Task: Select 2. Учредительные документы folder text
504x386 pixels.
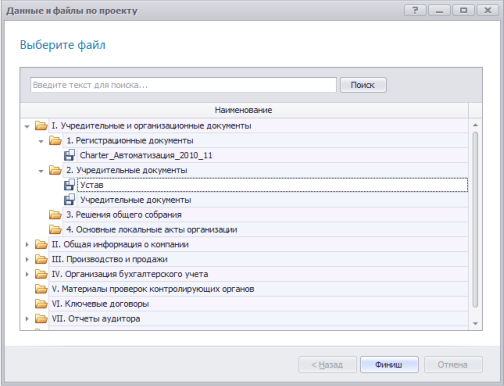Action: (x=127, y=170)
